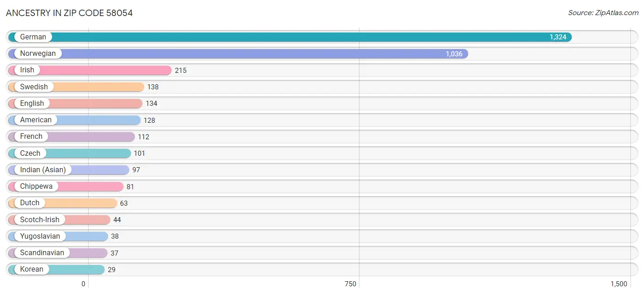This screenshot has height=295, width=644.
Task: Select the 215 value next to Irish
Action: pyautogui.click(x=180, y=71)
